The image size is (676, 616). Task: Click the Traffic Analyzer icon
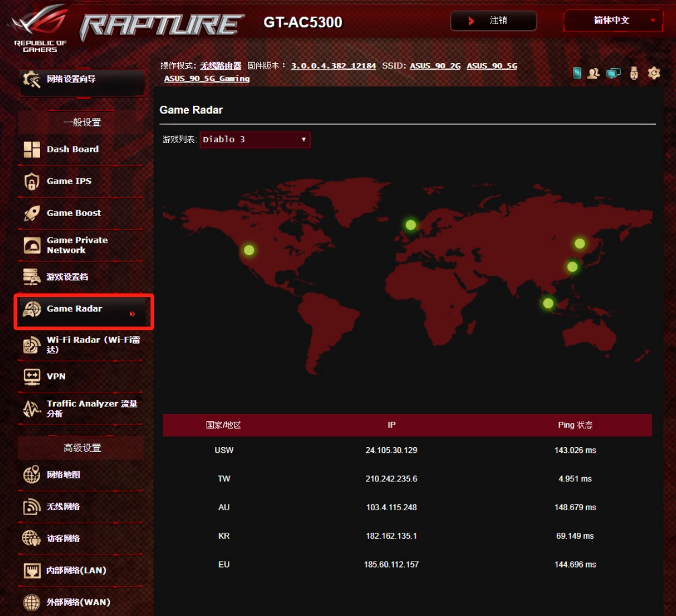coord(32,409)
